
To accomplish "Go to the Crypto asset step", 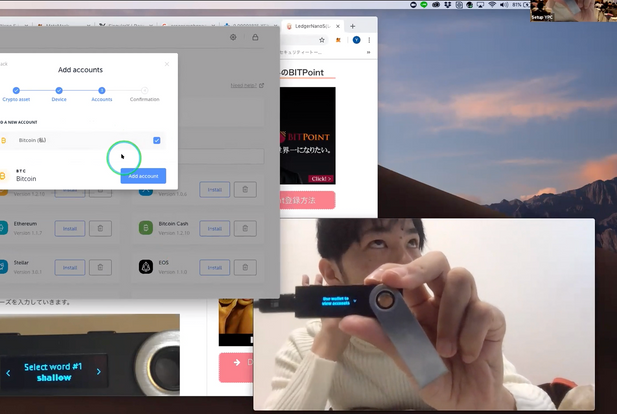I will click(16, 94).
